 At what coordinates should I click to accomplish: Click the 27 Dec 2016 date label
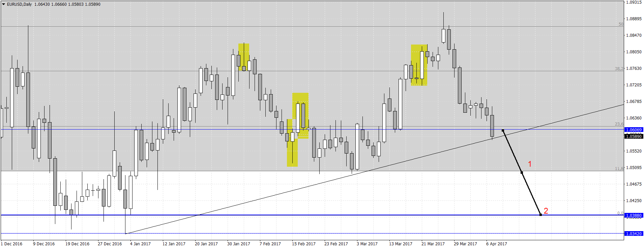(110, 244)
